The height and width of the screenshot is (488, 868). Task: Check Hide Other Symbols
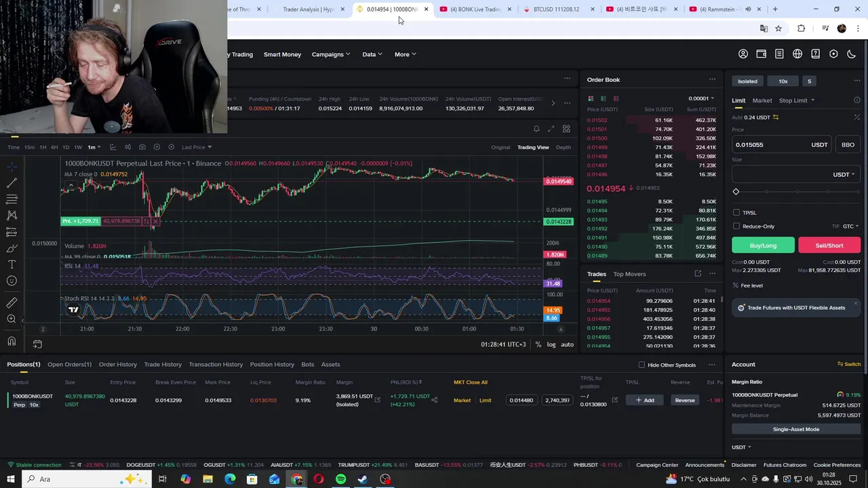642,365
